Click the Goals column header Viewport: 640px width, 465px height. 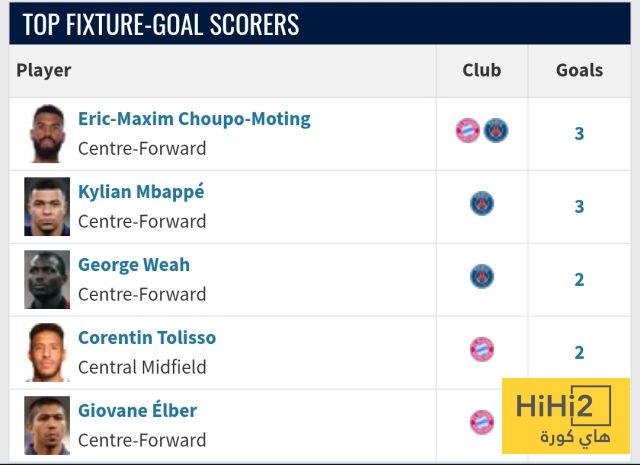[579, 71]
